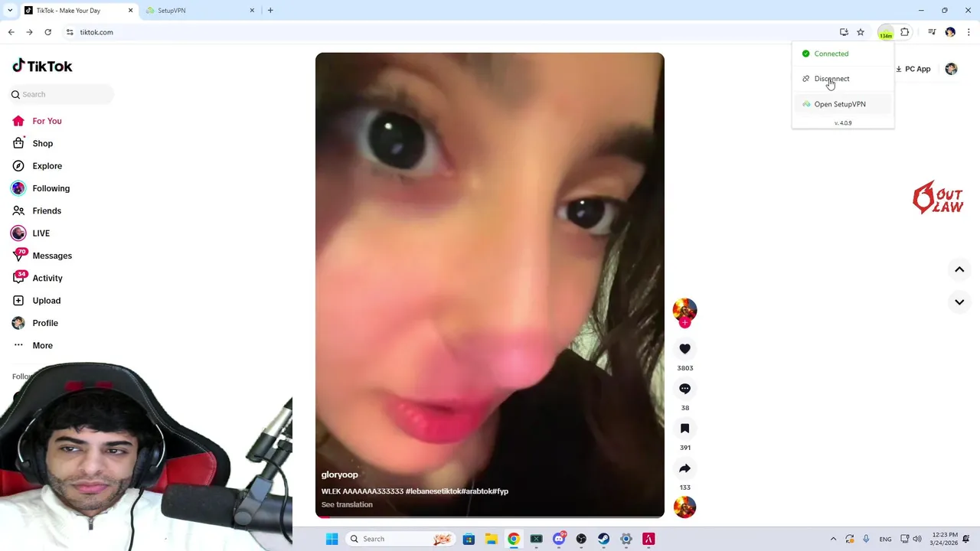Choose Open SetupVPN in the popup
This screenshot has width=980, height=551.
843,104
